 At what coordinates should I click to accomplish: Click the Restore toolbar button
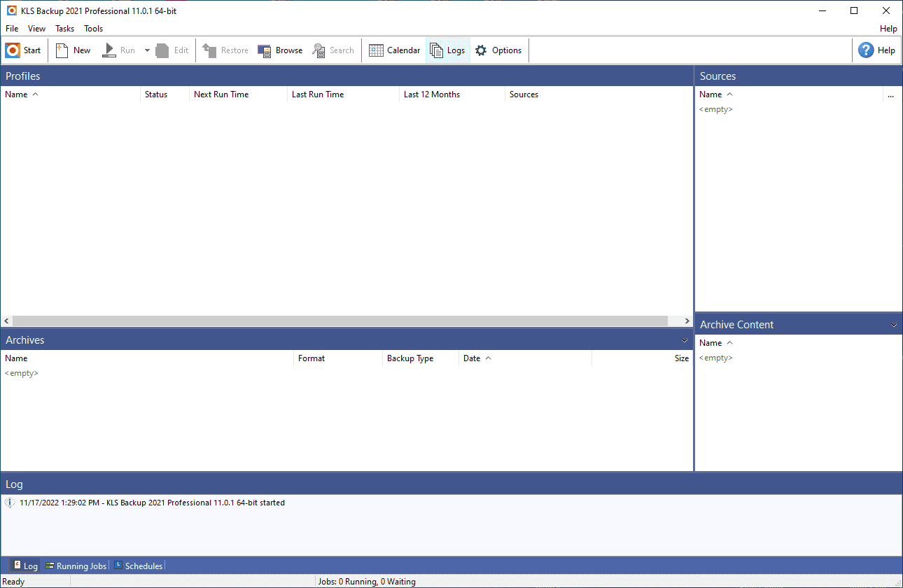(225, 50)
